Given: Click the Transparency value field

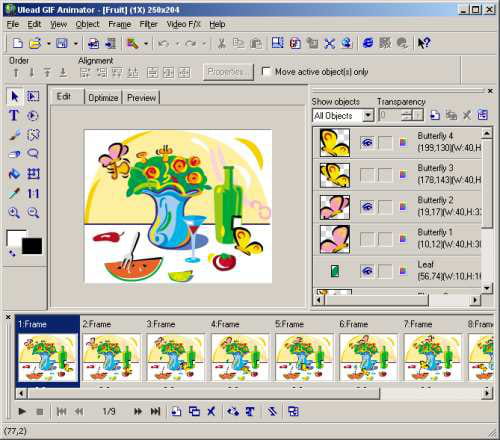Looking at the screenshot, I should point(389,115).
